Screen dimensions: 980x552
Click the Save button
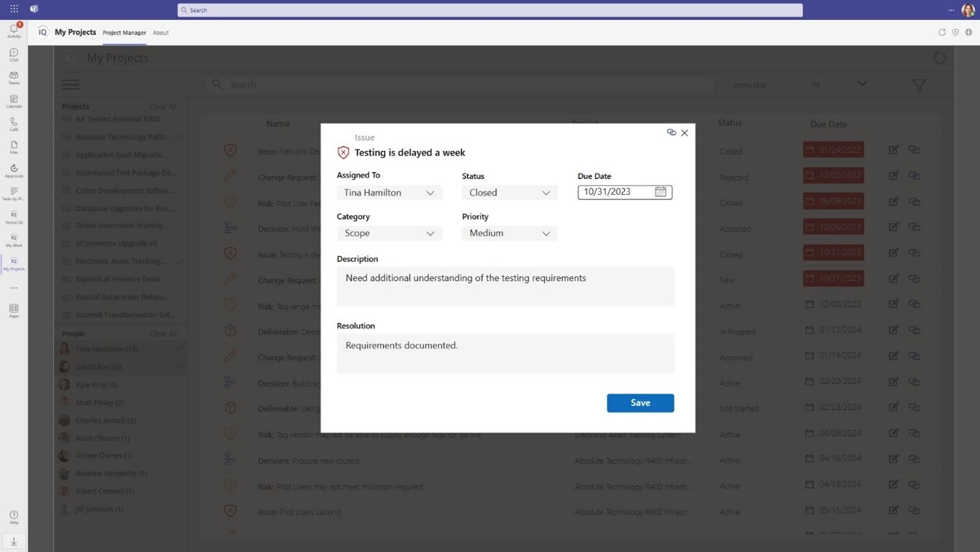[x=640, y=403]
